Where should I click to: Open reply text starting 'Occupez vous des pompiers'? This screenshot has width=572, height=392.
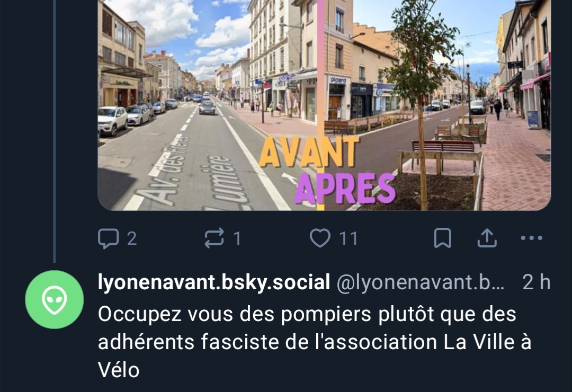click(315, 342)
